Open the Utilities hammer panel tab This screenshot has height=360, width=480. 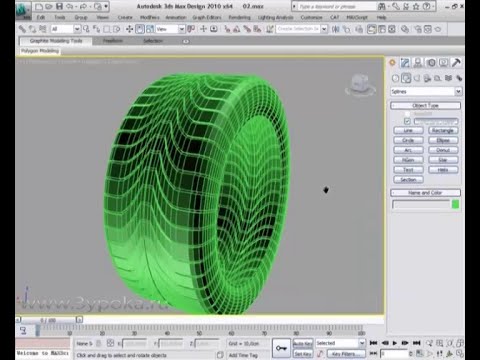pos(456,63)
